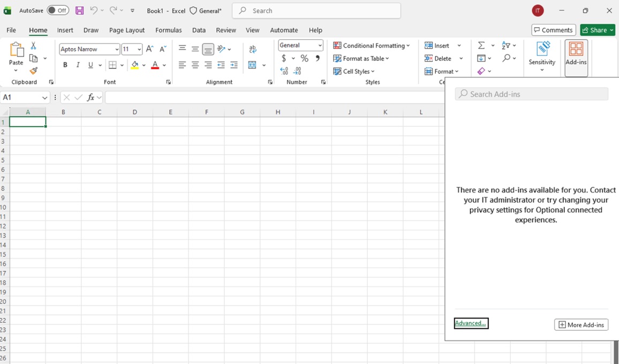Screen dimensions: 619x364
Task: Click the Decrease Font Size icon
Action: pos(162,49)
